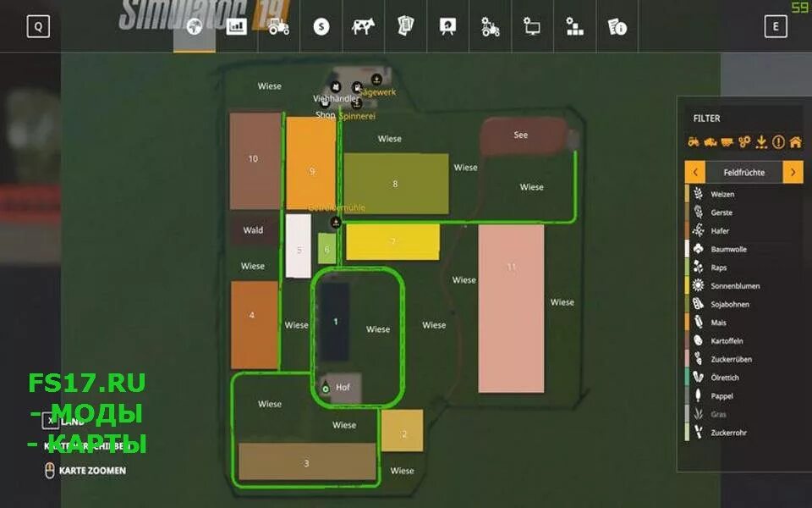Toggle Ölrettich crop in filter list
Screen dimensions: 812x508
tap(744, 378)
